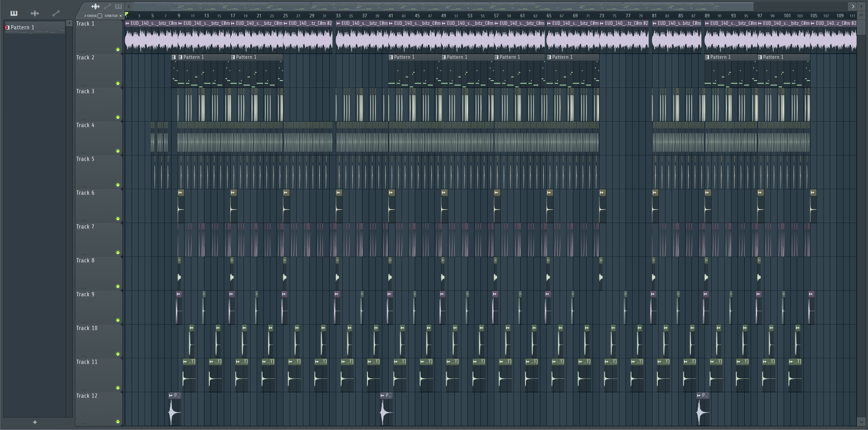This screenshot has height=430, width=868.
Task: Click the zoom handle next to right arrow
Action: [x=861, y=6]
